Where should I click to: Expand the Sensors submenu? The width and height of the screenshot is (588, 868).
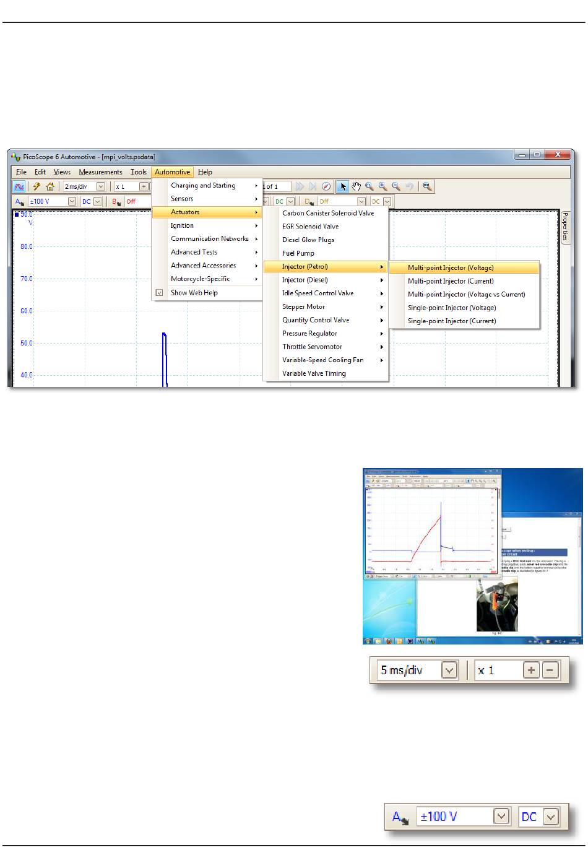point(207,199)
